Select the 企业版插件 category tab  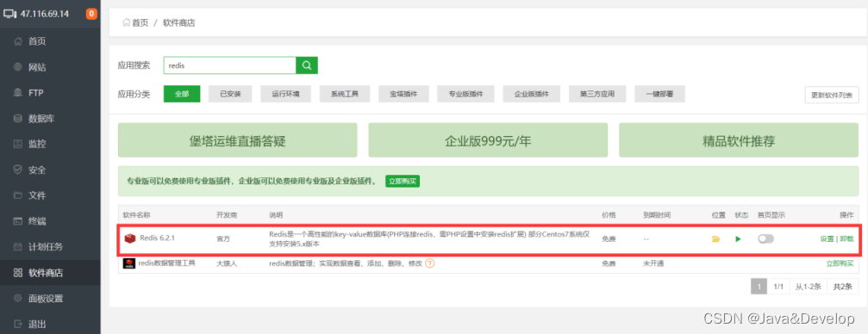[532, 94]
